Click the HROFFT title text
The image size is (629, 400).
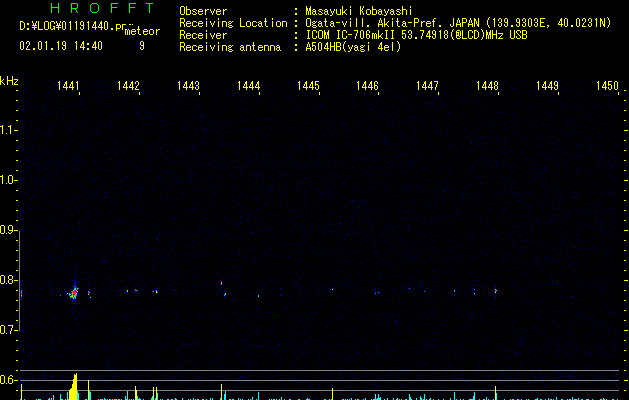(x=102, y=8)
